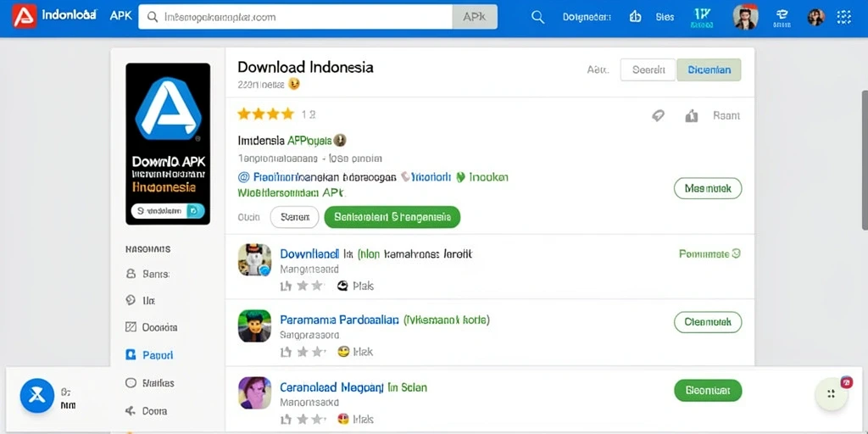
Task: Click the blue circular X icon bottom left
Action: 36,396
